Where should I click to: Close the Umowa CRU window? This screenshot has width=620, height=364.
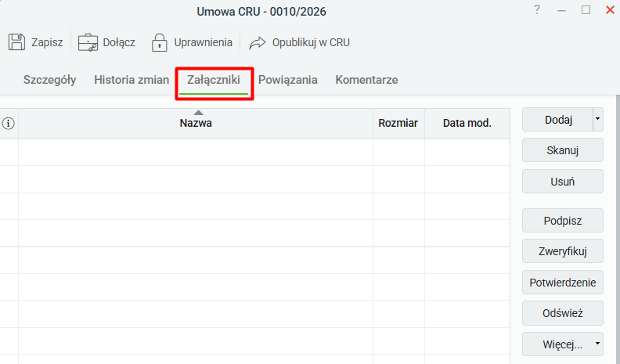pos(610,10)
